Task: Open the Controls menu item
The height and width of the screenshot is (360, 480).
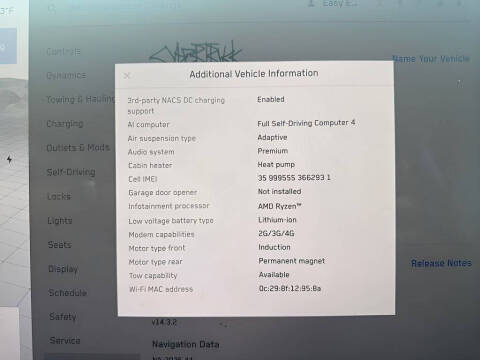Action: point(63,52)
